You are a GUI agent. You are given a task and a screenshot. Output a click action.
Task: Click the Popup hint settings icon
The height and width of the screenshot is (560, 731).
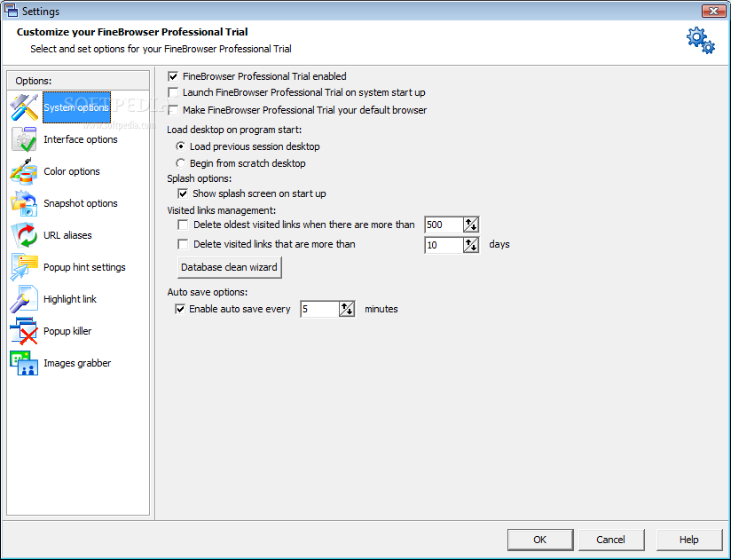24,267
